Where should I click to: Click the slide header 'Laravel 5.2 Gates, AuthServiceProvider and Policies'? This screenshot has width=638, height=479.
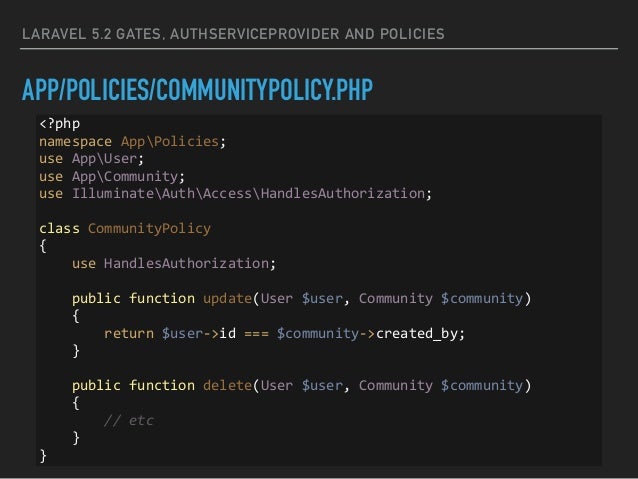point(233,34)
